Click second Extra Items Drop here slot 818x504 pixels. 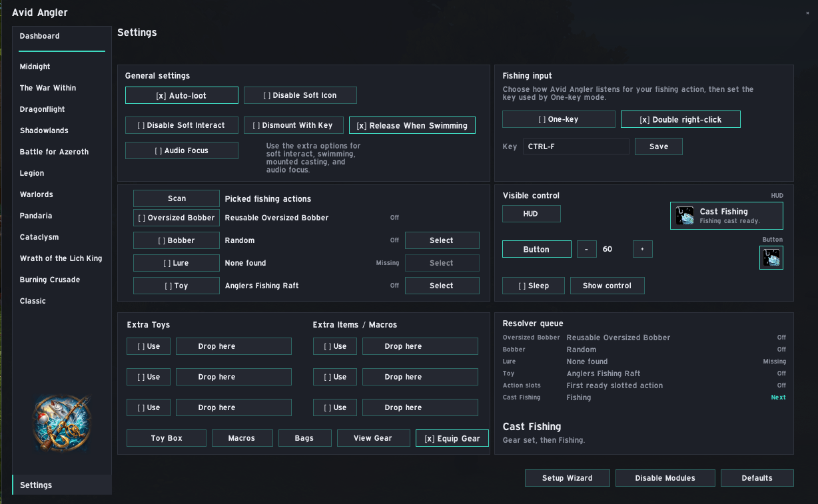click(x=420, y=377)
